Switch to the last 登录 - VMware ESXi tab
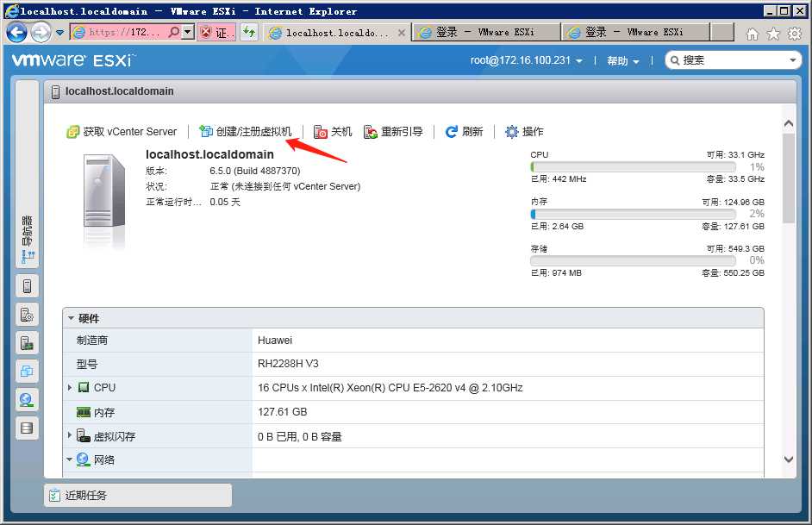Screen dimensions: 812x525 636,32
